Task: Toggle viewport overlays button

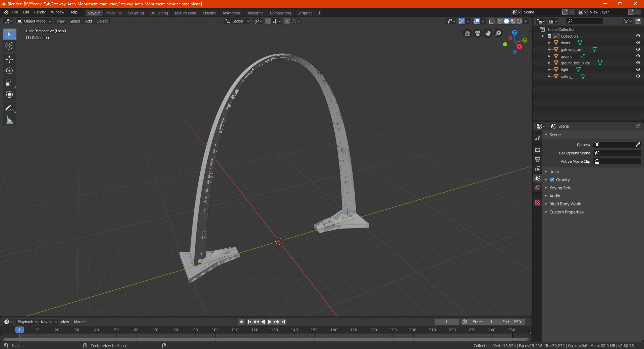Action: tap(477, 21)
